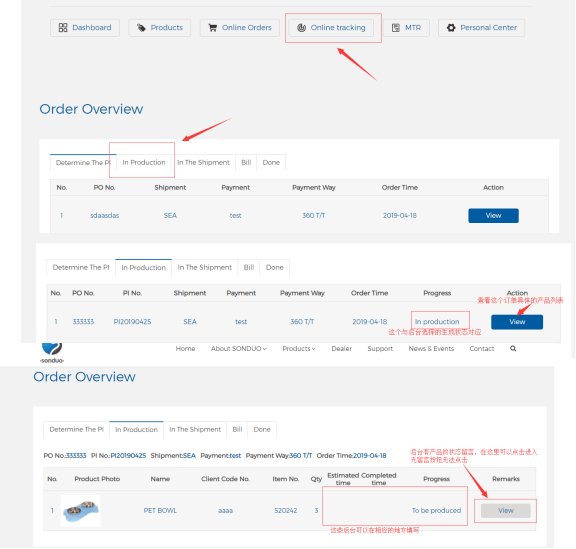Click the PET BOWL product photo
The height and width of the screenshot is (549, 576).
(80, 510)
